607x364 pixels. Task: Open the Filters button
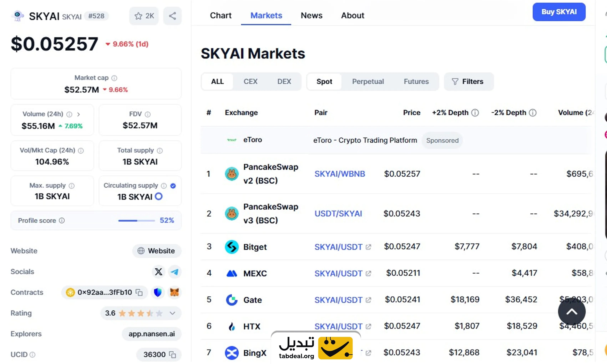(x=469, y=82)
